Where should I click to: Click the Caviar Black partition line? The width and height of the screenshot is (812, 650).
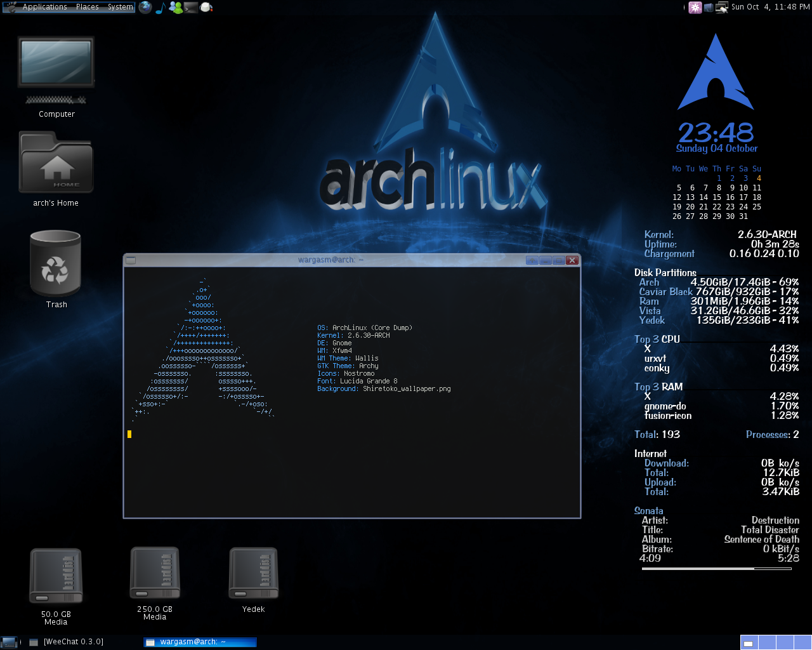coord(719,292)
